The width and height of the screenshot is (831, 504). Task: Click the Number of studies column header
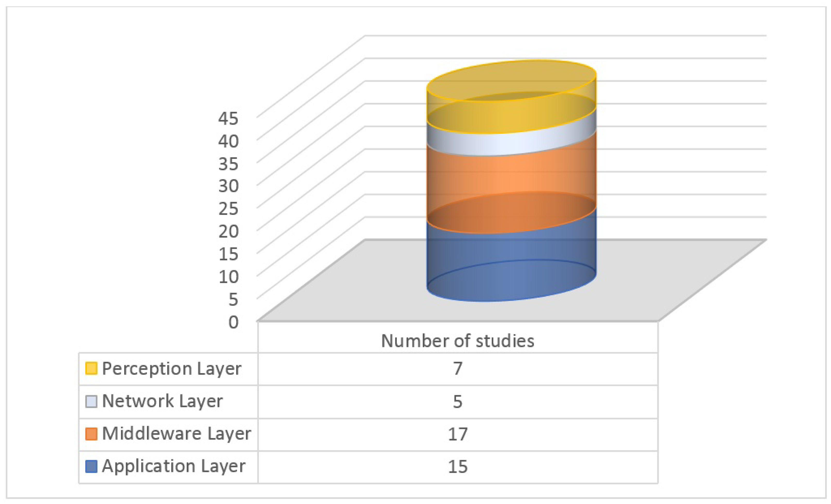tap(458, 341)
